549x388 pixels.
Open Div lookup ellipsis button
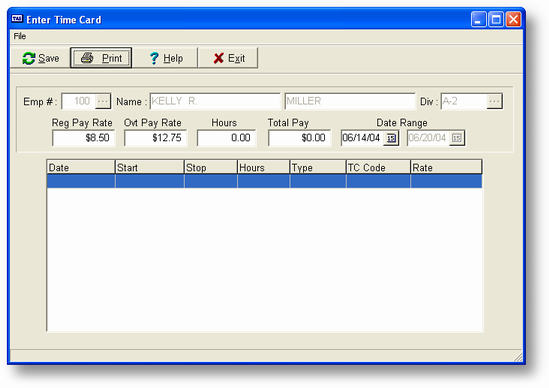click(x=494, y=101)
